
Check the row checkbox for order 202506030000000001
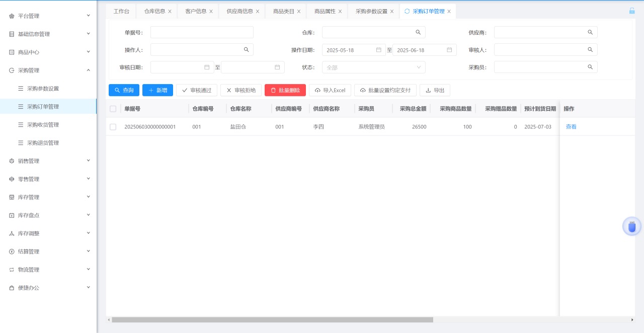pyautogui.click(x=113, y=127)
